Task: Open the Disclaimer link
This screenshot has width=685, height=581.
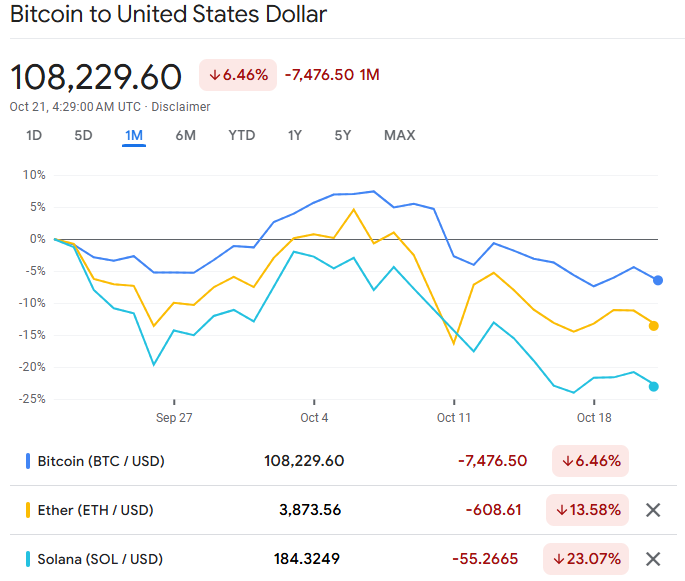Action: [x=181, y=107]
